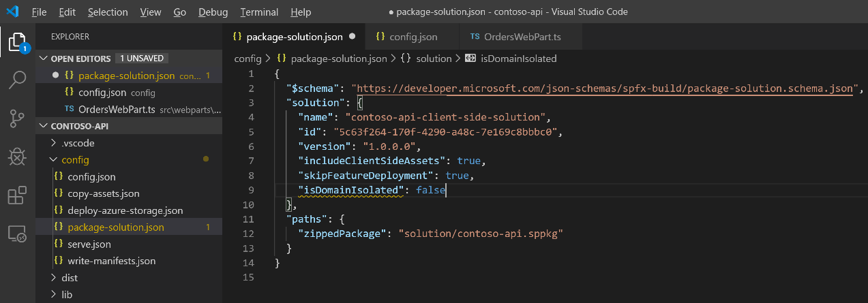The image size is (868, 303).
Task: Open the Terminal menu
Action: 259,12
